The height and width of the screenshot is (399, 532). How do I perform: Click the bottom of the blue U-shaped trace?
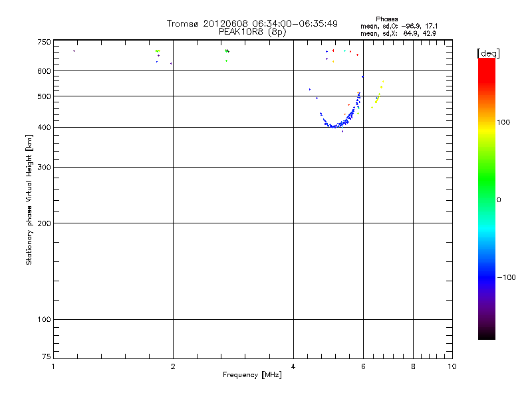point(334,126)
